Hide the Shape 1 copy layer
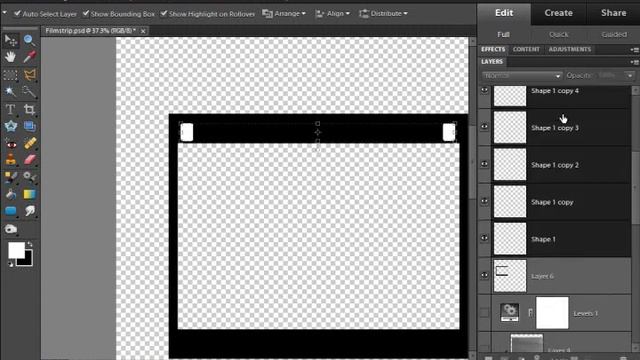The image size is (640, 360). 484,201
